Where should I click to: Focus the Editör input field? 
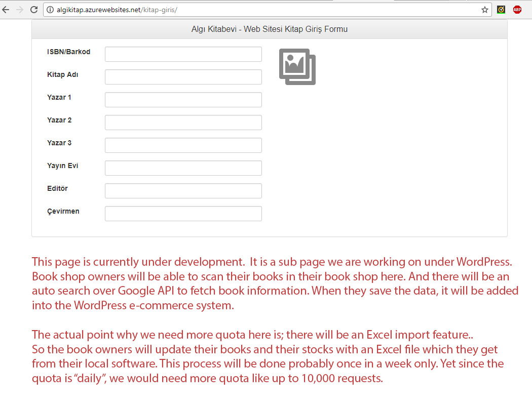183,191
